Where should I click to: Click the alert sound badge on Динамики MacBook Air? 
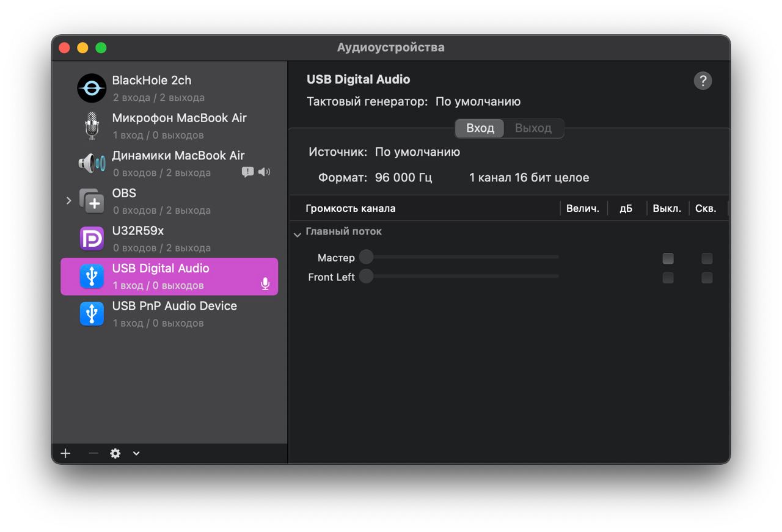point(247,172)
